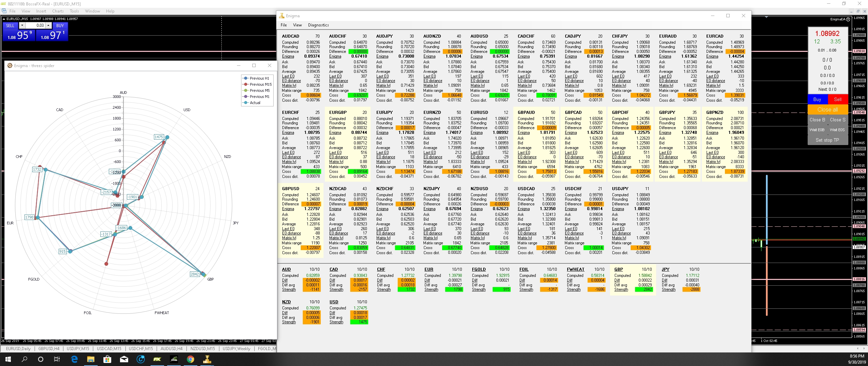Image resolution: width=868 pixels, height=366 pixels.
Task: Open Strength link under GBP currency
Action: [621, 289]
